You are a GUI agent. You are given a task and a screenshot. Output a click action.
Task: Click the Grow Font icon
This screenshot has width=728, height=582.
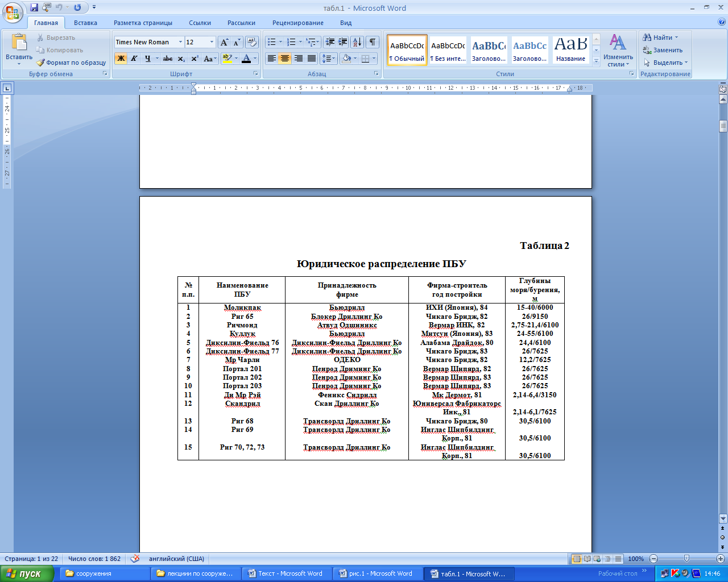click(224, 43)
